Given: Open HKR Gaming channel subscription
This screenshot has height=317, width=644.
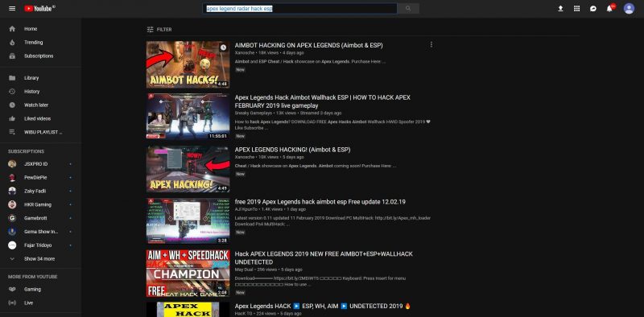Looking at the screenshot, I should click(x=41, y=204).
